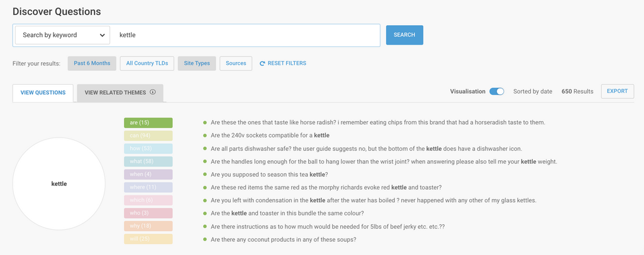Image resolution: width=644 pixels, height=255 pixels.
Task: Select the "what (58)" question tag
Action: 148,162
